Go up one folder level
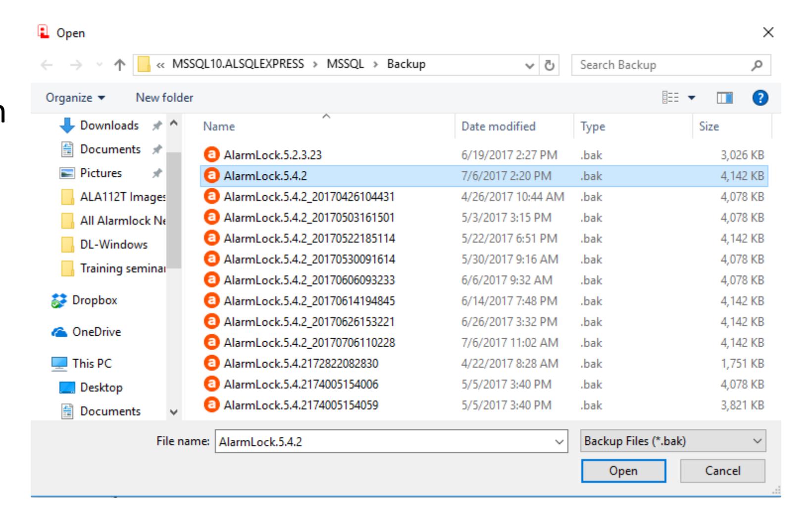The height and width of the screenshot is (524, 812). tap(119, 65)
